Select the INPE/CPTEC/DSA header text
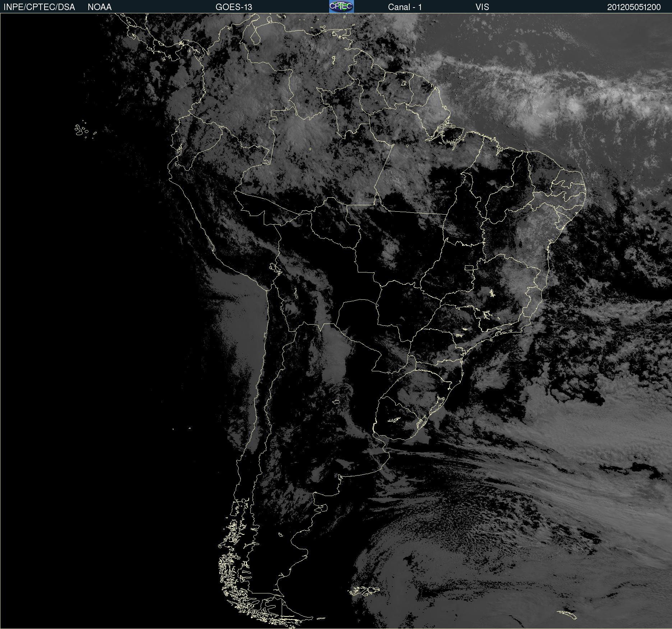This screenshot has width=672, height=629. tap(39, 7)
